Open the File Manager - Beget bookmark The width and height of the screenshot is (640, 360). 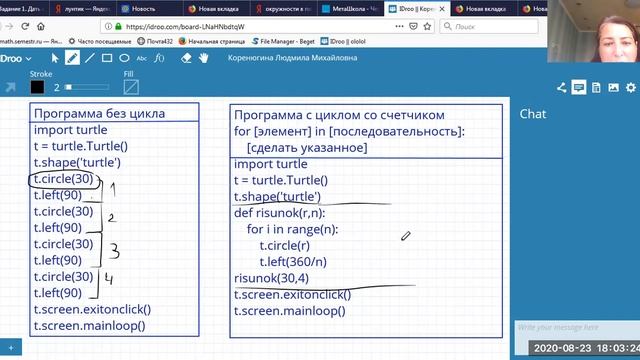283,41
